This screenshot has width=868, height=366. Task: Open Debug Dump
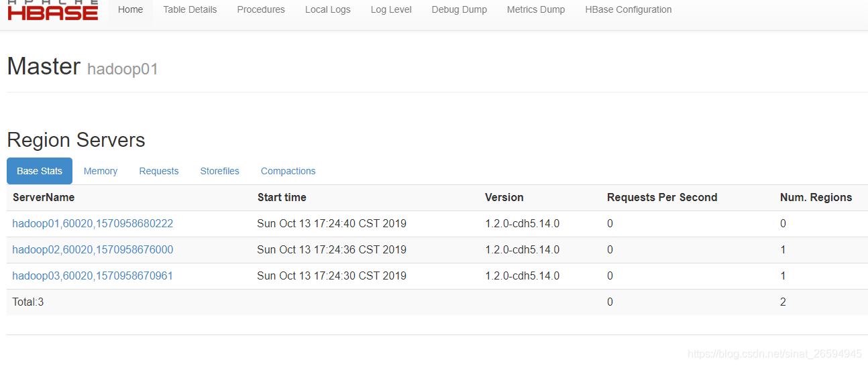[x=459, y=10]
